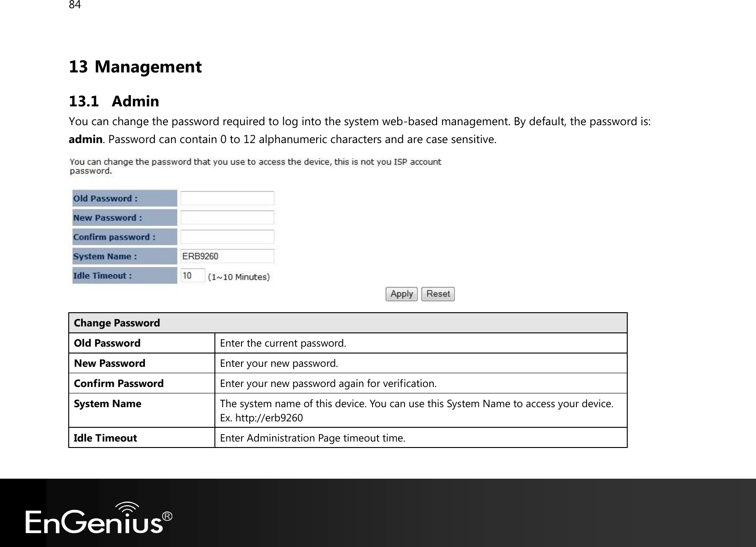This screenshot has height=547, width=756.
Task: Click the 'New Password' table cell
Action: pos(142,363)
